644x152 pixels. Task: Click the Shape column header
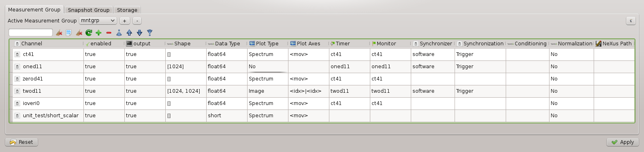tap(186, 43)
